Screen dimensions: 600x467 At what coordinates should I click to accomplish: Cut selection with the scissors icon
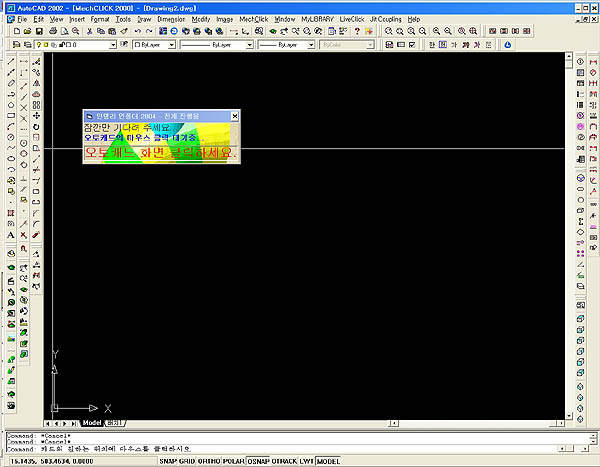click(x=90, y=31)
